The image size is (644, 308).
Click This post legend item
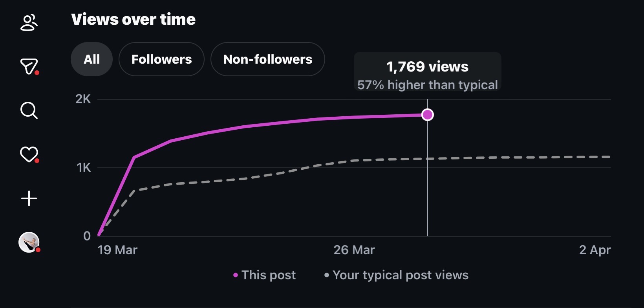point(265,275)
